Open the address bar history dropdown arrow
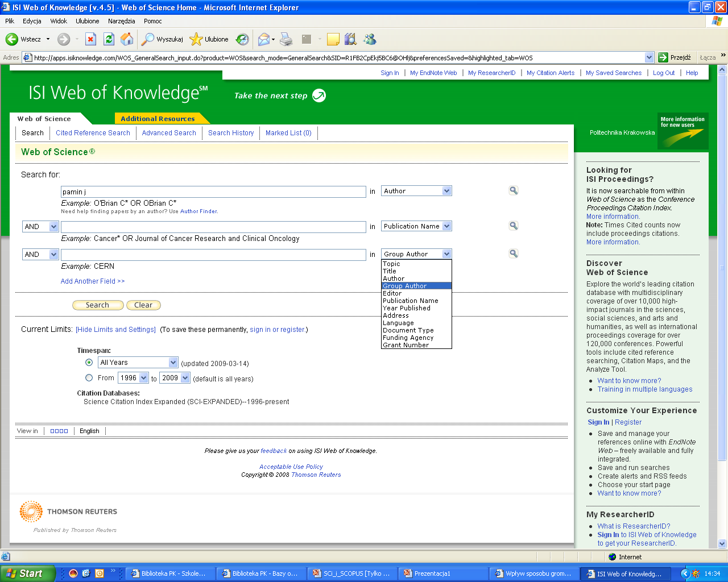The width and height of the screenshot is (728, 582). [650, 57]
